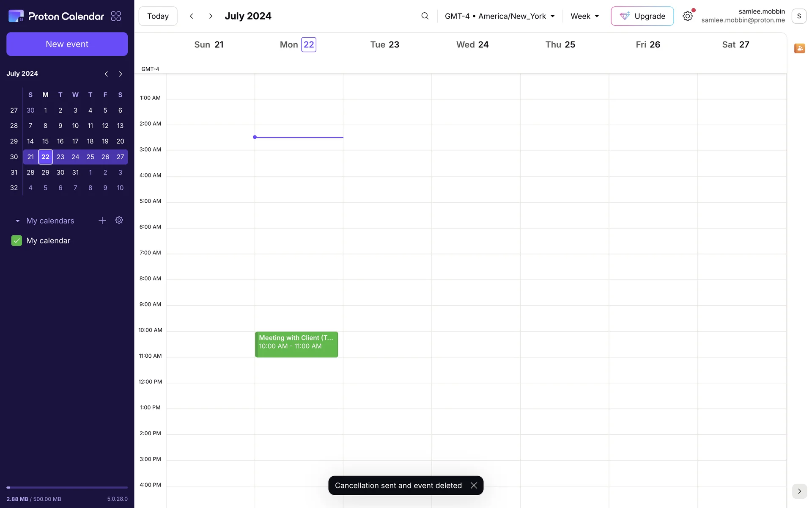Open the Proton apps grid switcher

(x=116, y=16)
